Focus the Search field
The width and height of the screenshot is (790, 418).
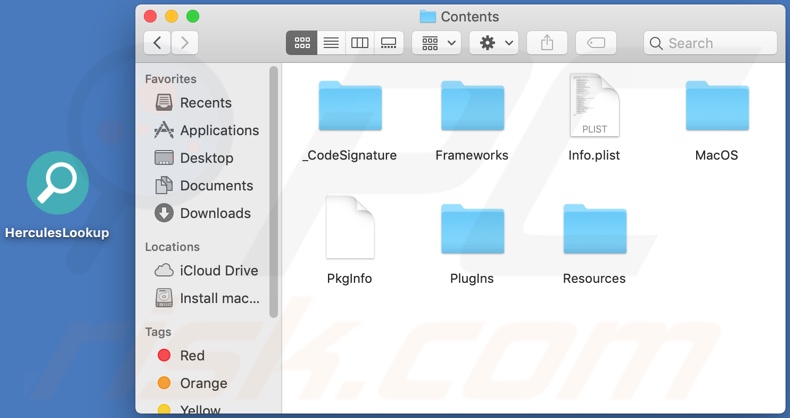[710, 43]
